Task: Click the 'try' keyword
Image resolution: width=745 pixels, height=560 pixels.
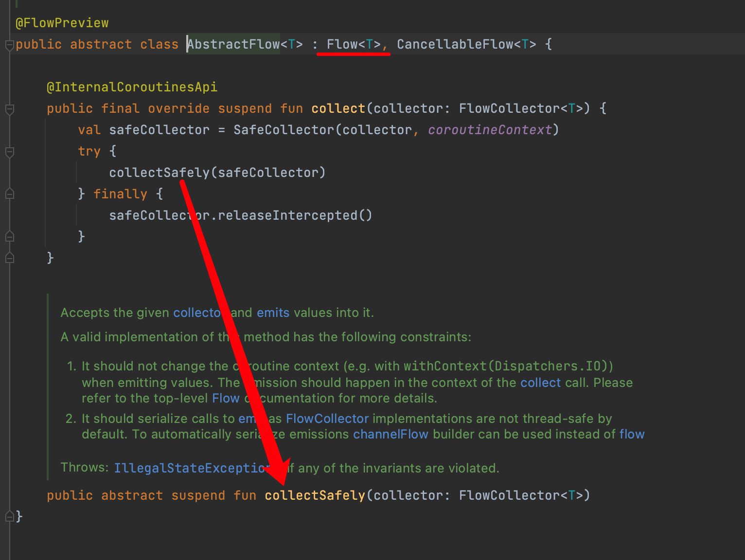Action: coord(89,151)
